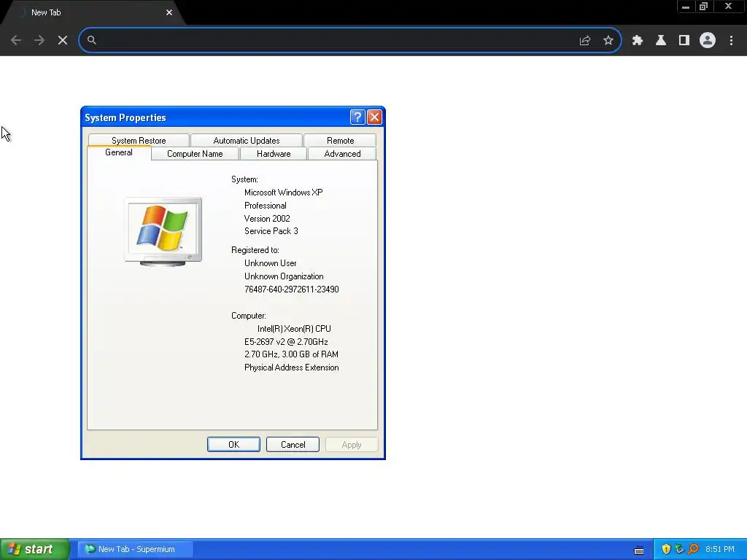
Task: Open the three-dot browser menu
Action: click(731, 41)
